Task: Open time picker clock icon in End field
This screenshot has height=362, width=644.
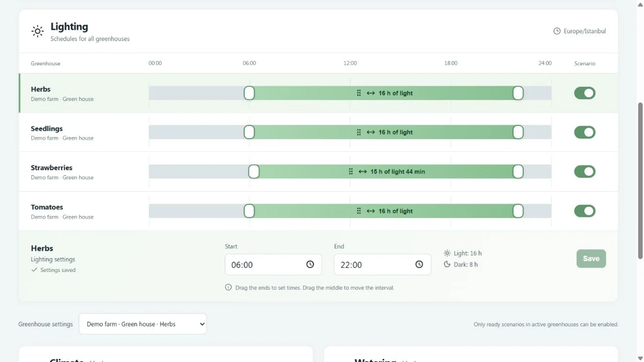Action: [419, 264]
